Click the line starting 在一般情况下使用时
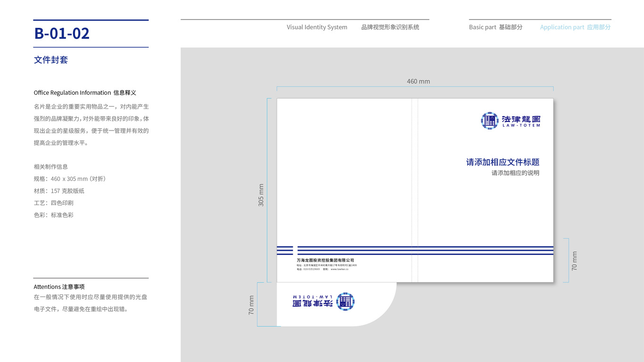 (x=91, y=297)
